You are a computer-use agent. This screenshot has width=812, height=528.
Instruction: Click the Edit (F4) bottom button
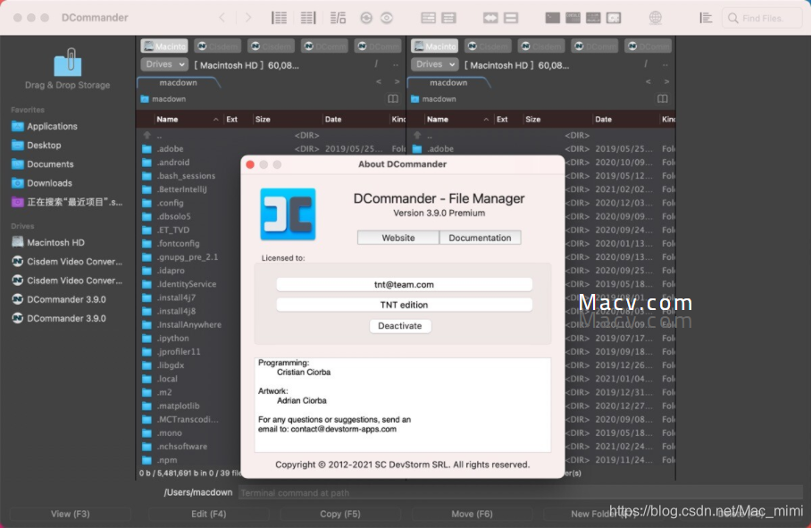(209, 514)
